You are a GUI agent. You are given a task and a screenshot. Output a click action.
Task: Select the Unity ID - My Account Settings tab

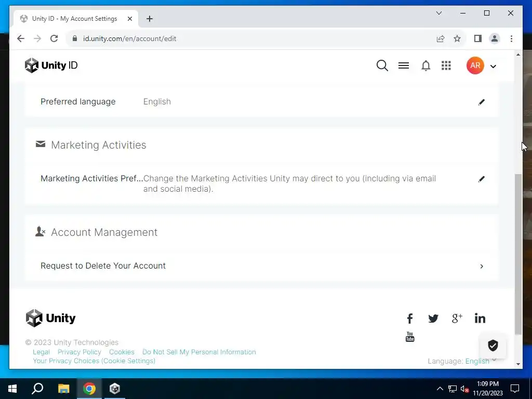click(x=76, y=19)
